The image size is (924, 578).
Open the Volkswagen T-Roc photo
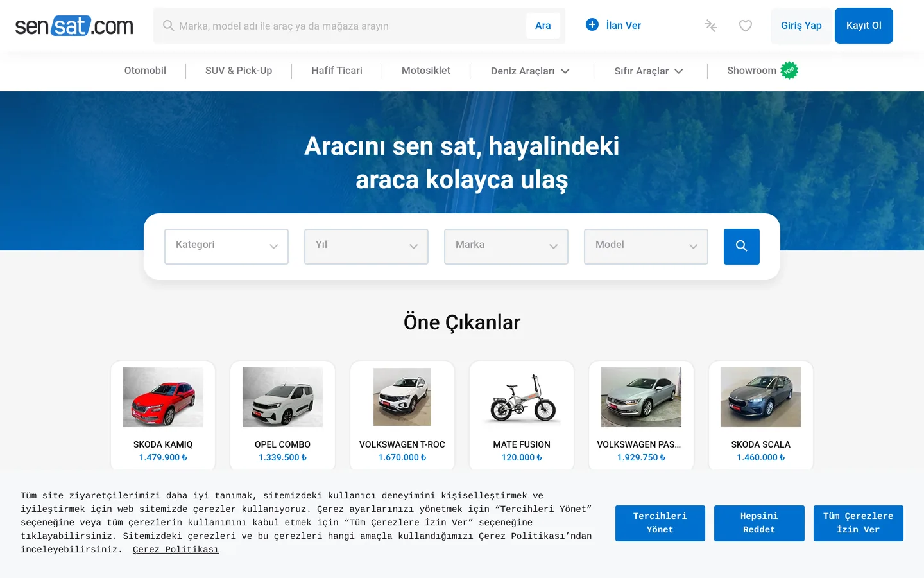(402, 397)
